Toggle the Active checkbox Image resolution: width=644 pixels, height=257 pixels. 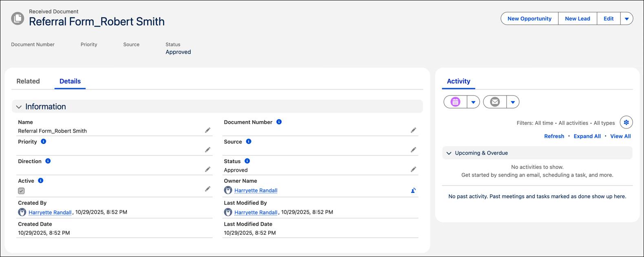coord(21,191)
